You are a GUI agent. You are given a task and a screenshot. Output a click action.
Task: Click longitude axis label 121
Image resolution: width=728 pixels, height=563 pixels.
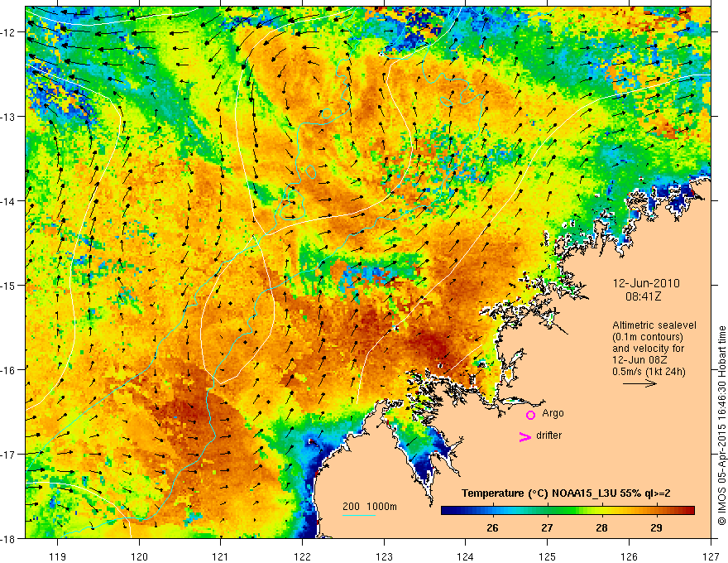(221, 556)
